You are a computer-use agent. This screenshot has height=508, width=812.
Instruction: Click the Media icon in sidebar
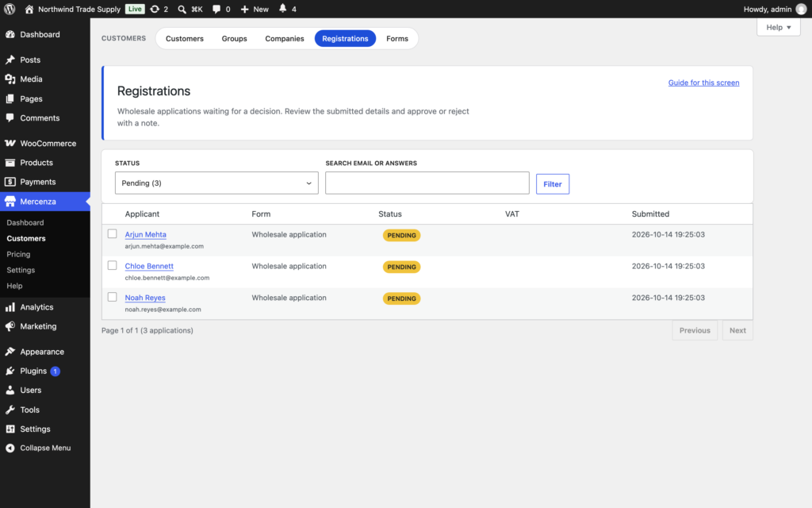tap(10, 79)
